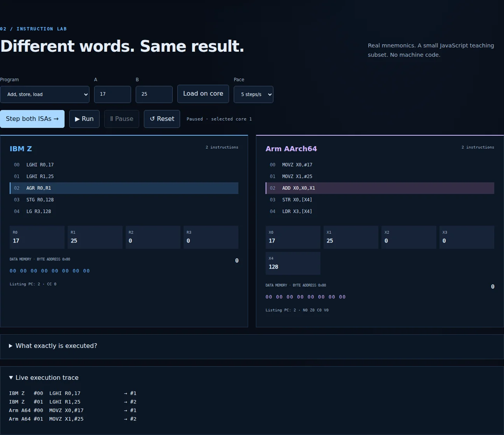Viewport: 504px width, 435px height.
Task: Click IBM Z '2 instructions' counter
Action: pos(222,147)
